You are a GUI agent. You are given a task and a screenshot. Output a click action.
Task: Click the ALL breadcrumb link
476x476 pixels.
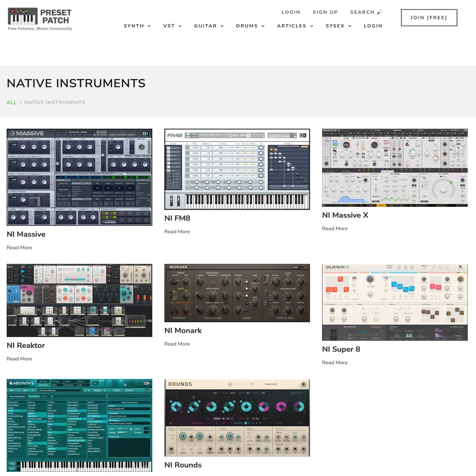[x=12, y=103]
